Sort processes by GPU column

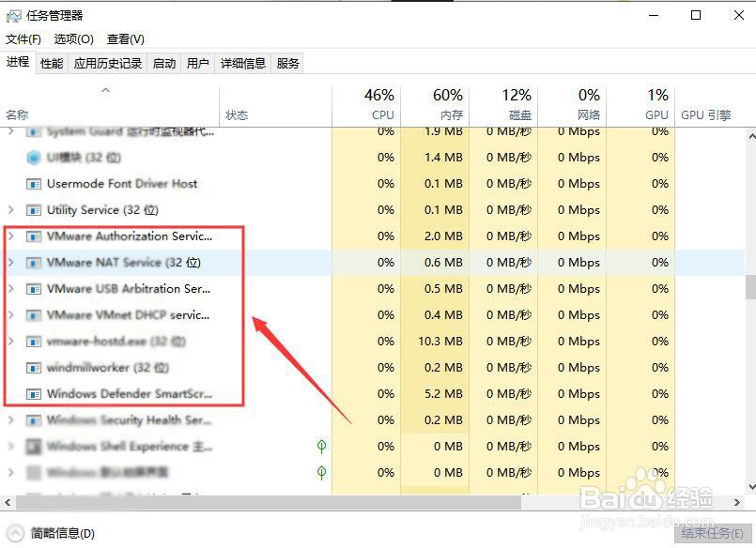tap(640, 106)
